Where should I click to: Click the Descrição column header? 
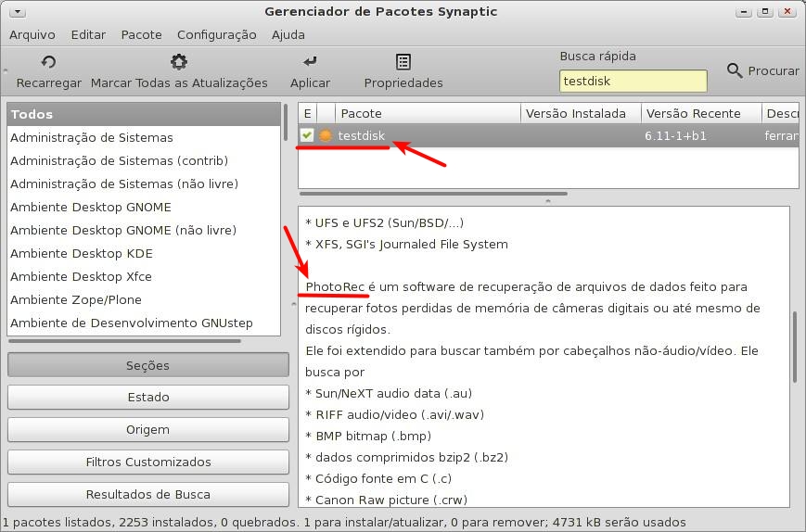pyautogui.click(x=780, y=113)
